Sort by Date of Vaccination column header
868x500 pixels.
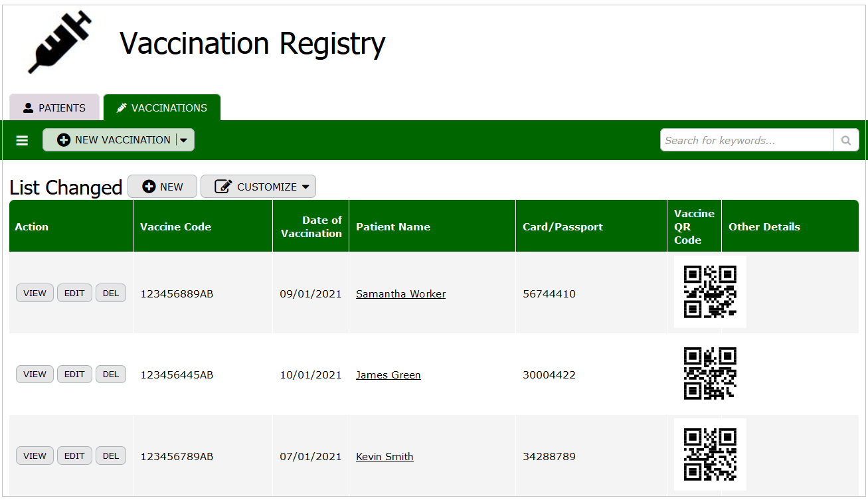coord(311,226)
